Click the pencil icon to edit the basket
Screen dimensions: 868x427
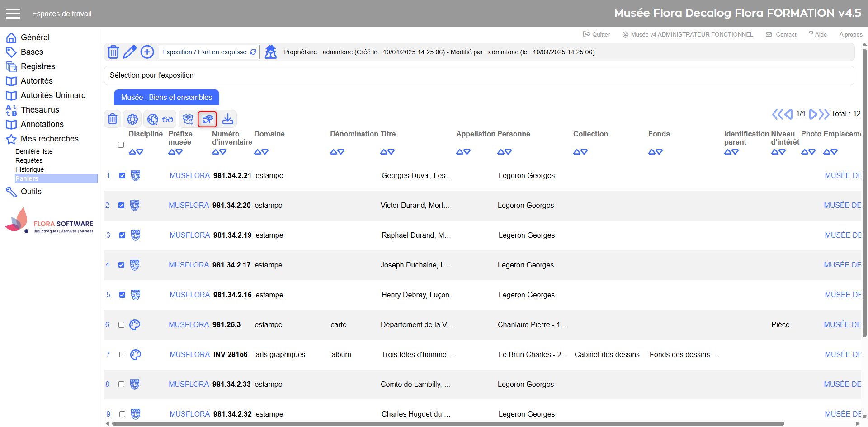pos(130,52)
